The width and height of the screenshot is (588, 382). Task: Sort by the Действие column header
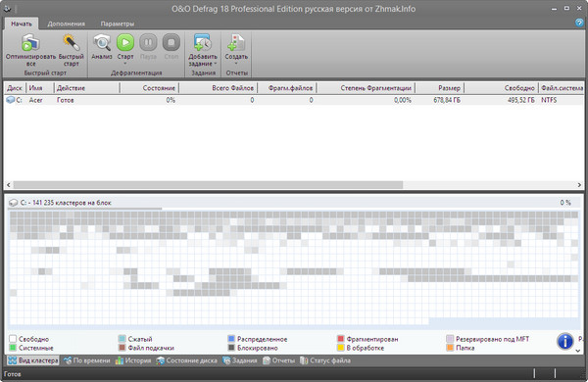coord(87,88)
